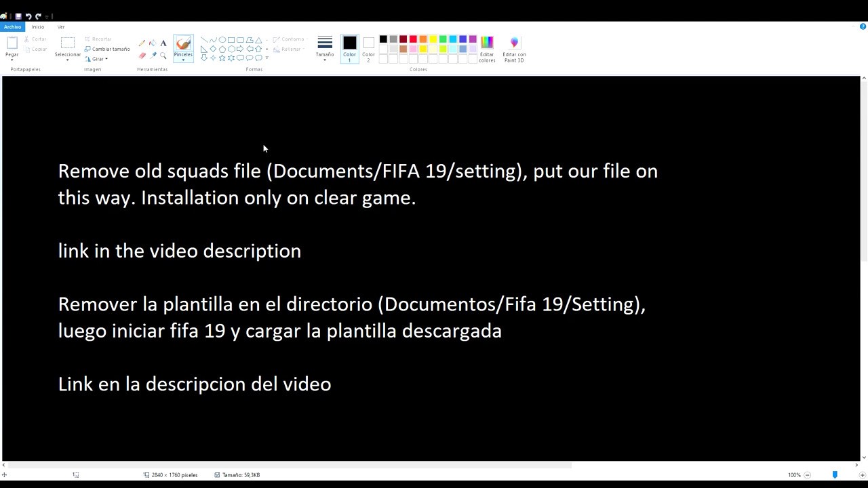The width and height of the screenshot is (868, 488).
Task: Click the Seleccionar selection rectangle icon
Action: (x=68, y=43)
